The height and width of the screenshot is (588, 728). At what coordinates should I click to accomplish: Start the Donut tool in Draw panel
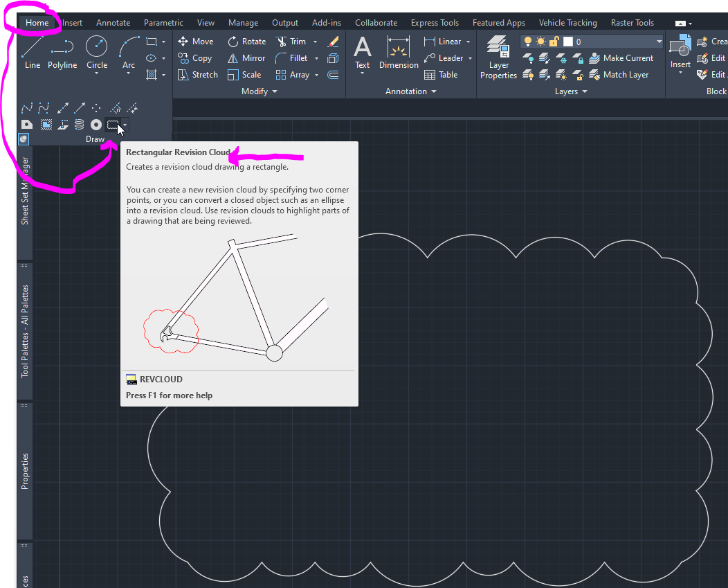pyautogui.click(x=96, y=125)
